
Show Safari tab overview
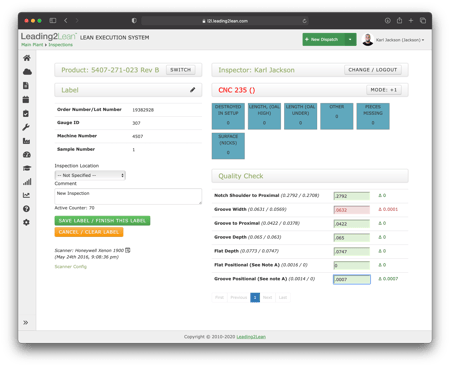point(423,21)
